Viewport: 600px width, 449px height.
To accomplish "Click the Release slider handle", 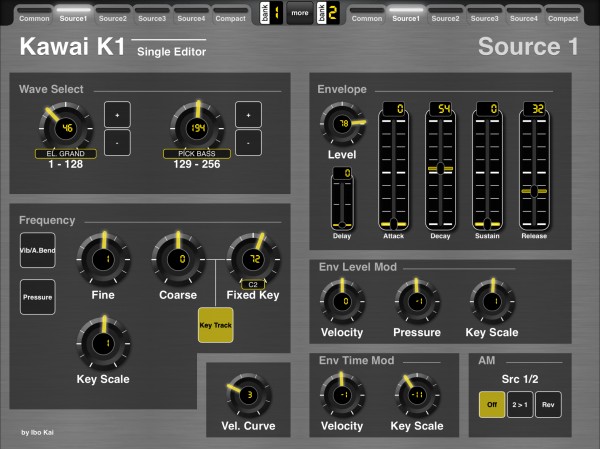I will pos(534,191).
